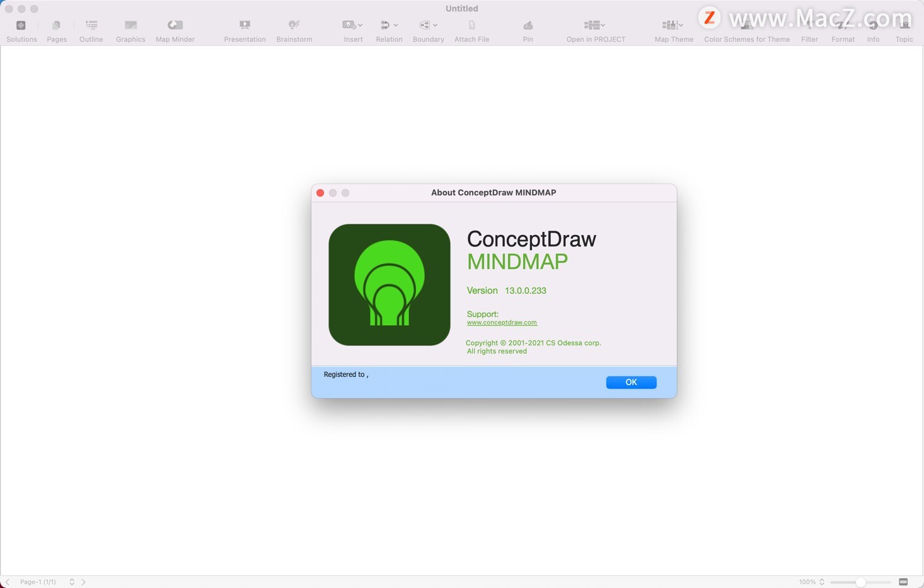Open the Map Theme dropdown

(681, 26)
